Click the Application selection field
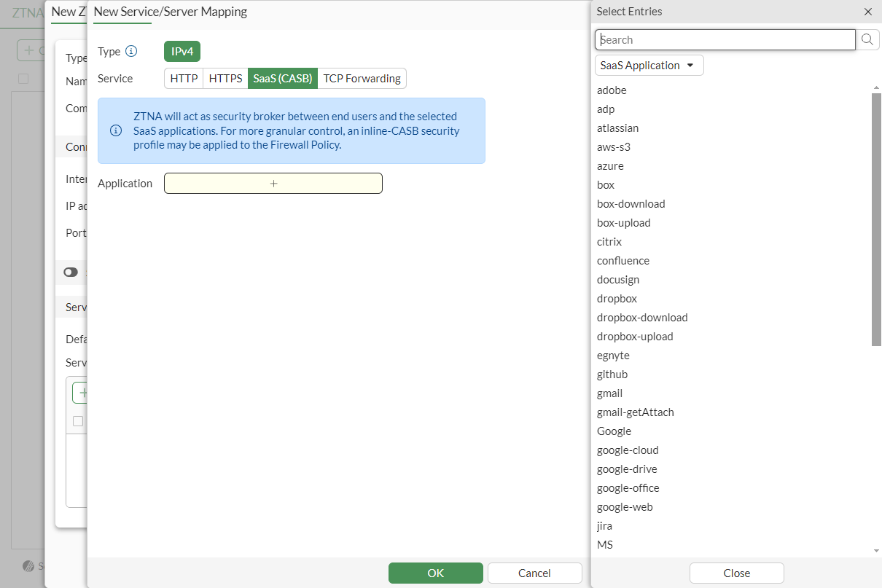Image resolution: width=882 pixels, height=588 pixels. coord(273,184)
